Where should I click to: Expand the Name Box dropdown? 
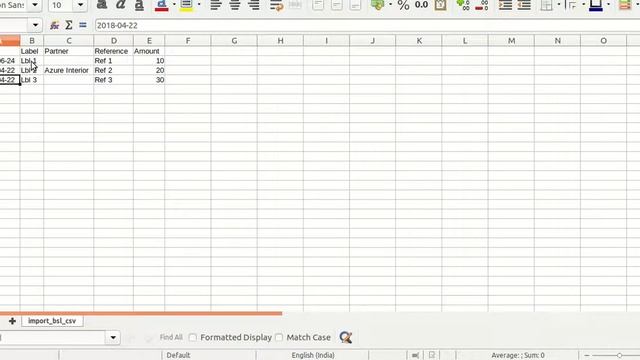pos(35,25)
